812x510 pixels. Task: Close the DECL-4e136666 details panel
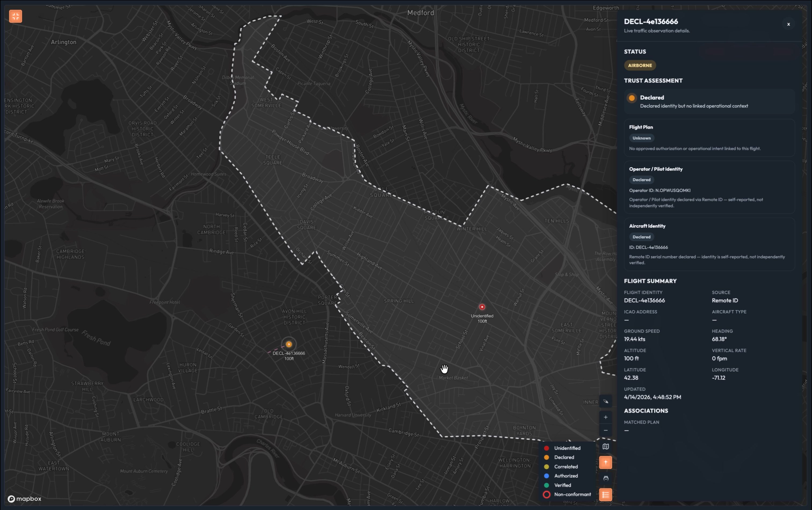[788, 24]
